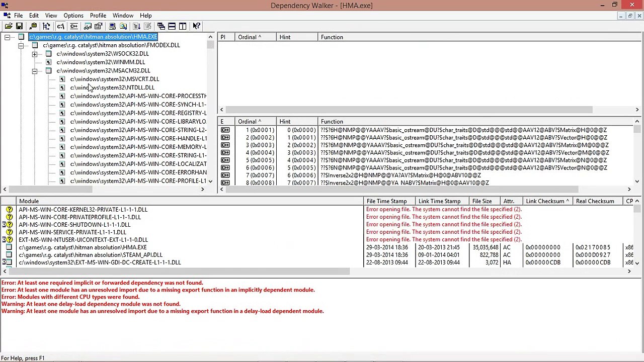
Task: Click the Expand All toolbar icon
Action: click(x=137, y=26)
